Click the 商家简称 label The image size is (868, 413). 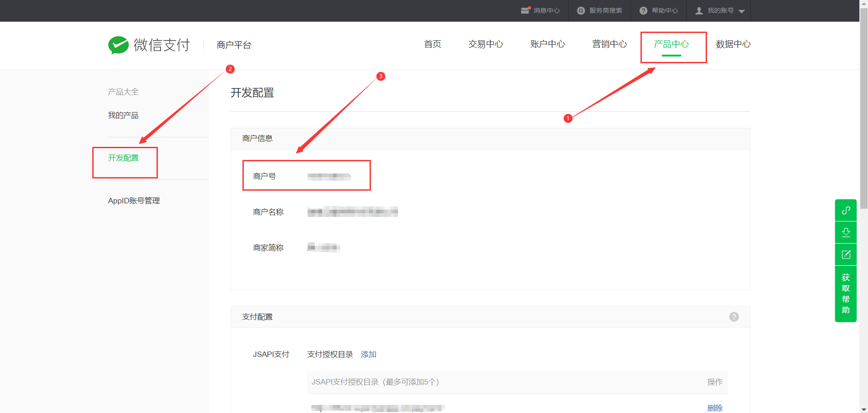[268, 248]
